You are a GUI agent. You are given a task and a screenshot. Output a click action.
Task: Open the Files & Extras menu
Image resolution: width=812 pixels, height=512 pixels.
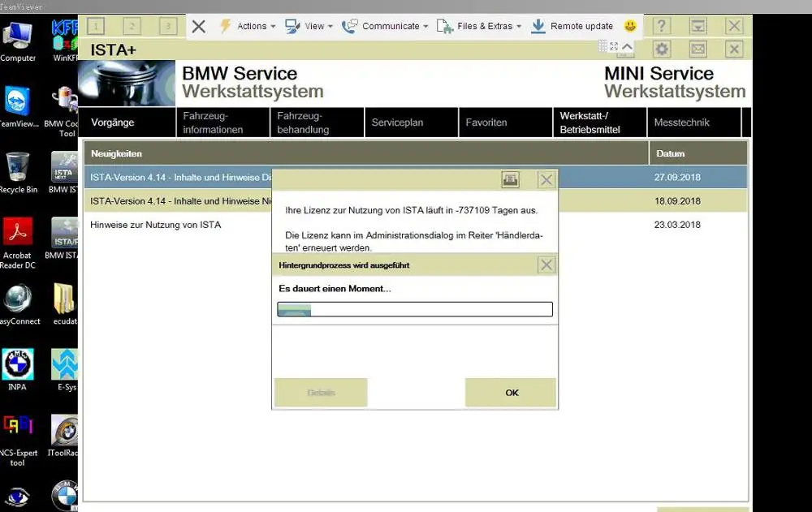tap(479, 26)
